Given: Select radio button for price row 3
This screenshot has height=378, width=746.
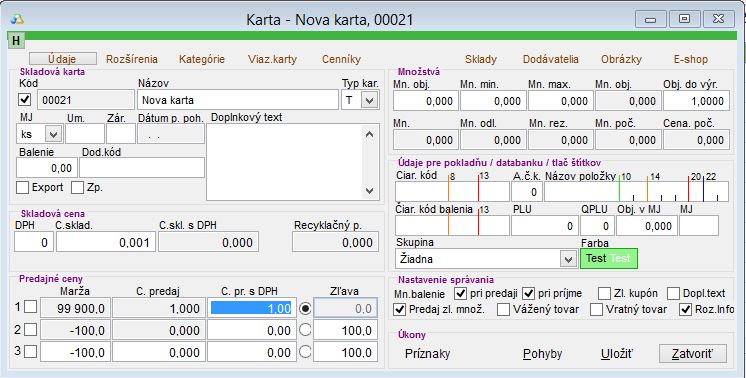Looking at the screenshot, I should point(305,351).
